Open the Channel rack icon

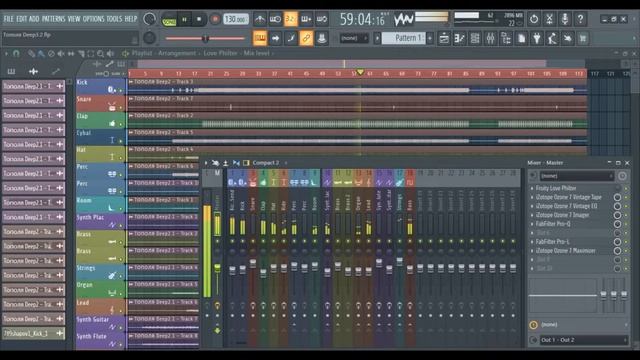(475, 39)
